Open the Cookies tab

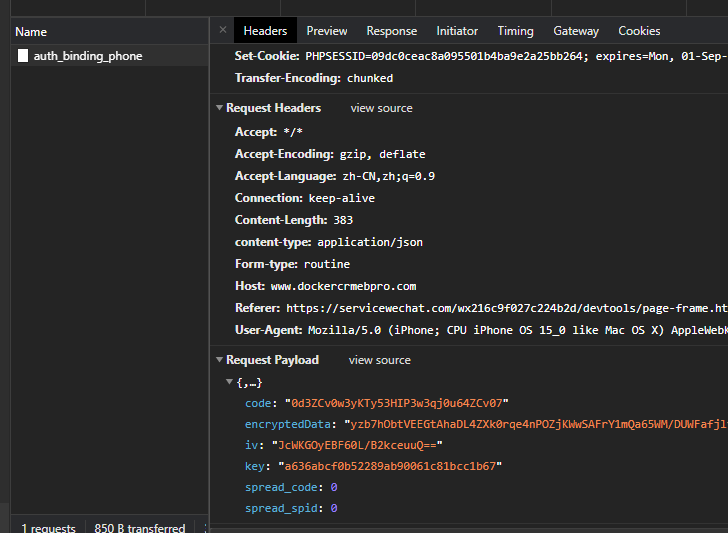[639, 31]
